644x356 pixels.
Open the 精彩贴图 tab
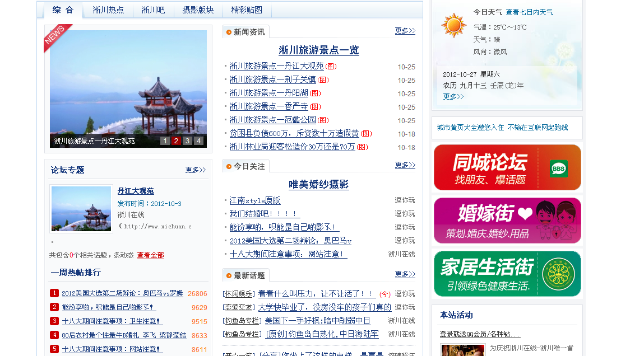pyautogui.click(x=247, y=10)
